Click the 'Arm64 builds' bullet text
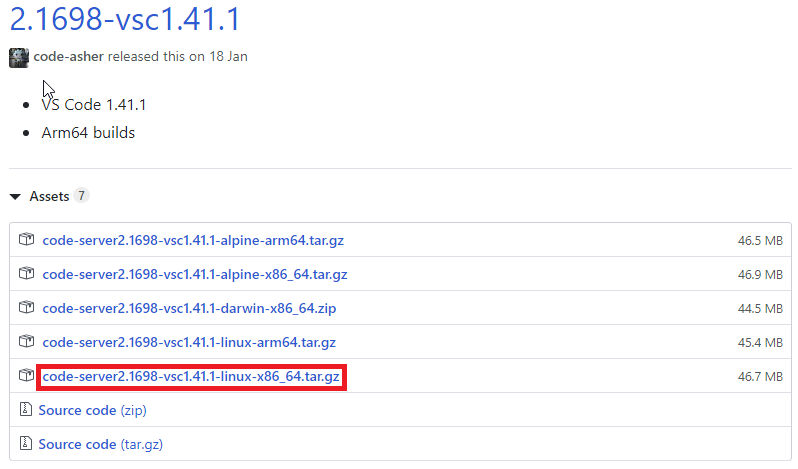Screen dimensions: 798x469 click(x=88, y=133)
